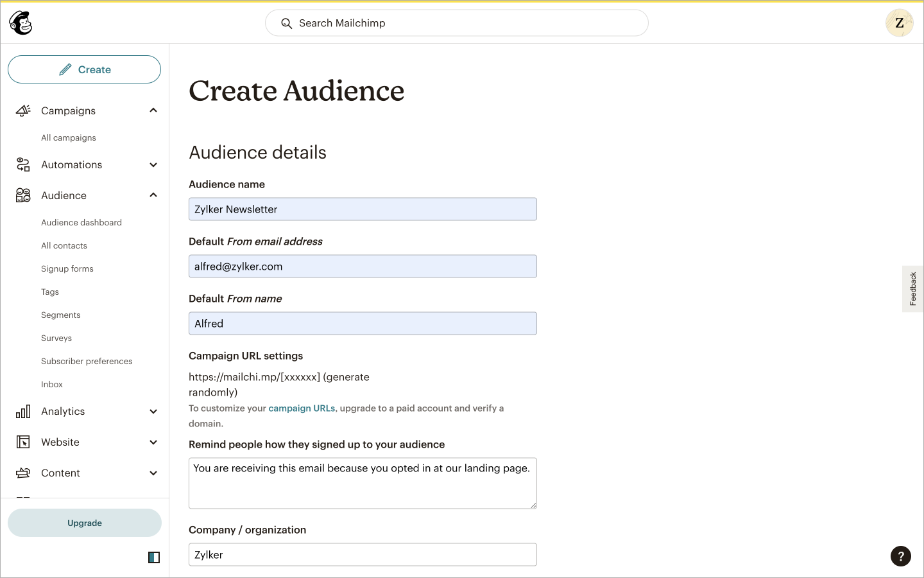Viewport: 924px width, 578px height.
Task: Expand the Automations section chevron
Action: pos(153,165)
